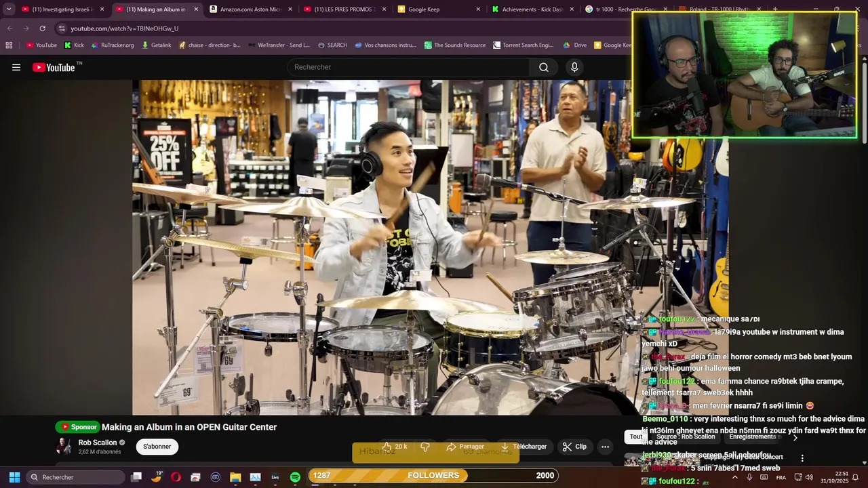Open chaise - direction bookmark

(210, 45)
